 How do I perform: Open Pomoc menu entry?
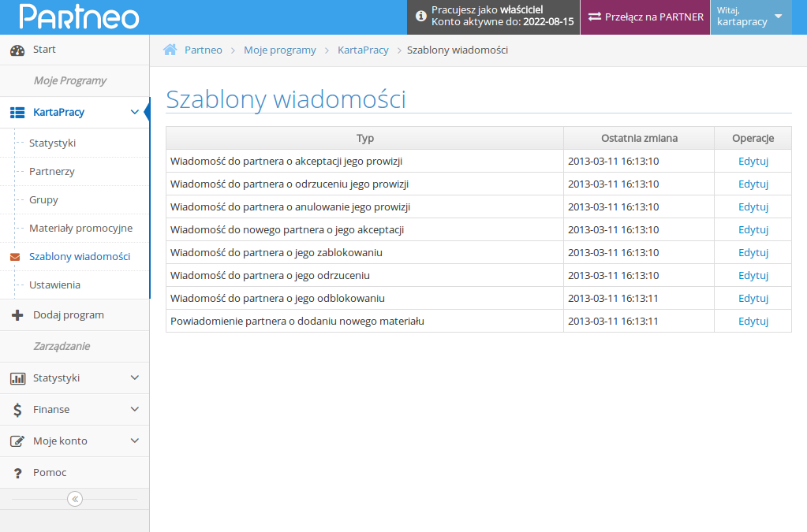point(75,472)
